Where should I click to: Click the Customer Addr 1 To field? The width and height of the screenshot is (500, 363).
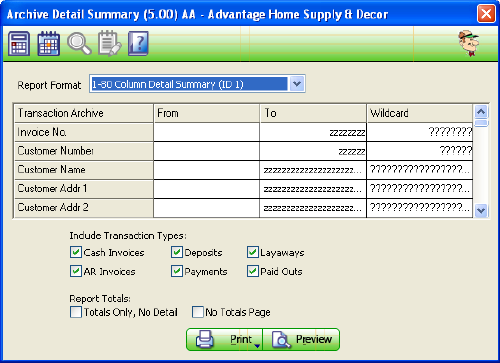(313, 189)
